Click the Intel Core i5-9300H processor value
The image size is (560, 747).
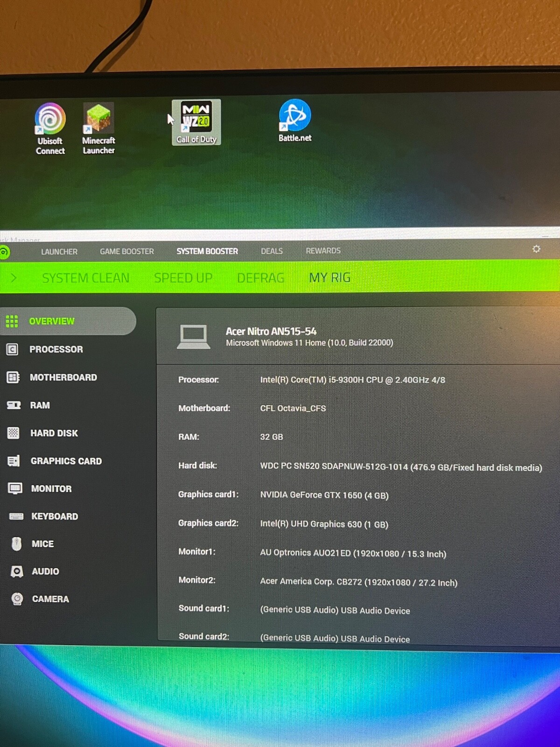[x=352, y=380]
